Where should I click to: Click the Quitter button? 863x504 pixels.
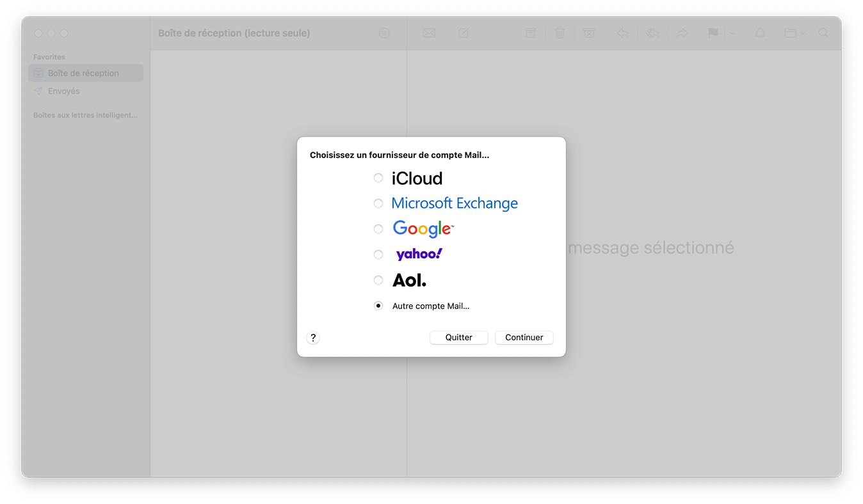pyautogui.click(x=459, y=338)
